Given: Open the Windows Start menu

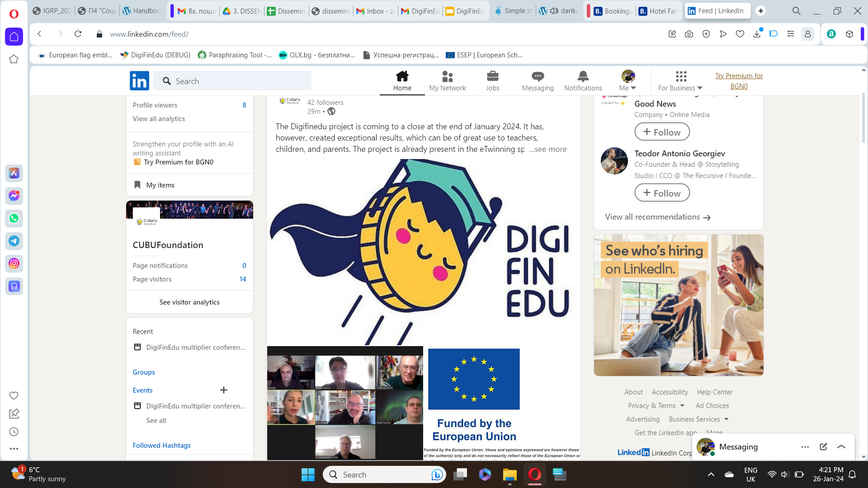Looking at the screenshot, I should [x=308, y=474].
